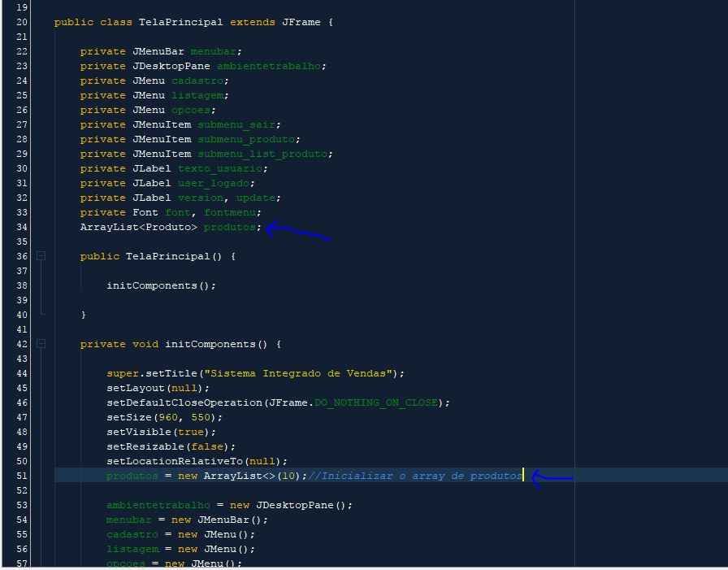The width and height of the screenshot is (728, 570).
Task: Click the field version on line 32
Action: (201, 198)
